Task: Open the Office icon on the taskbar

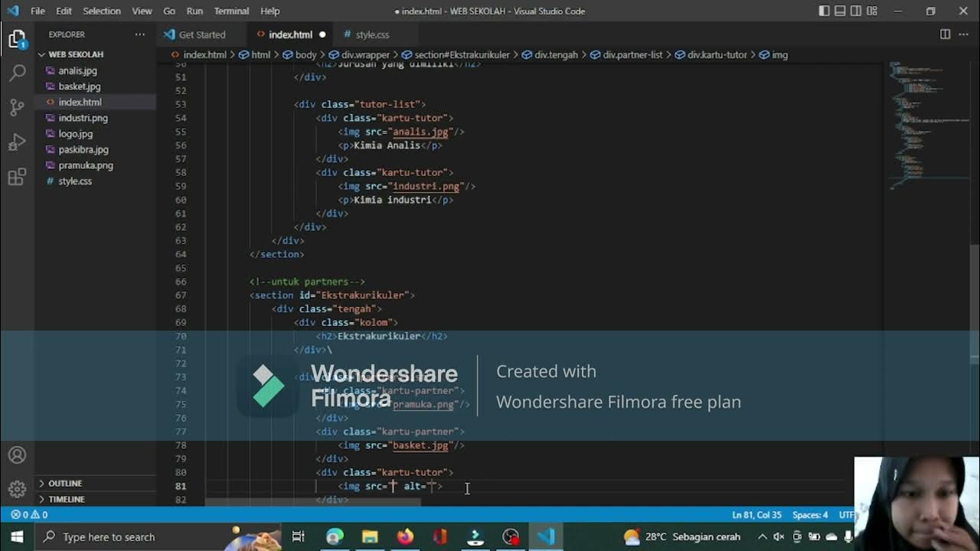Action: pos(440,536)
